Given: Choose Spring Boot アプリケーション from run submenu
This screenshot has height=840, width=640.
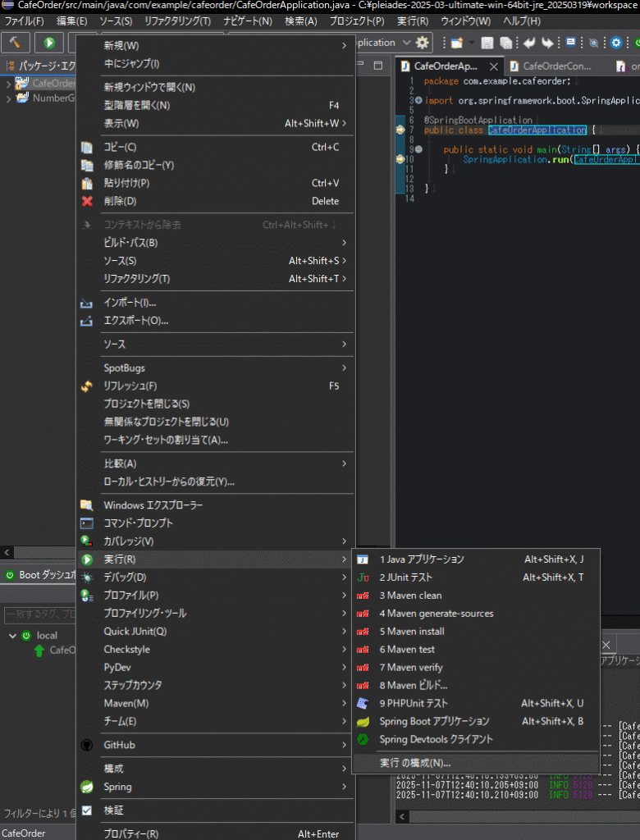Looking at the screenshot, I should click(x=434, y=721).
